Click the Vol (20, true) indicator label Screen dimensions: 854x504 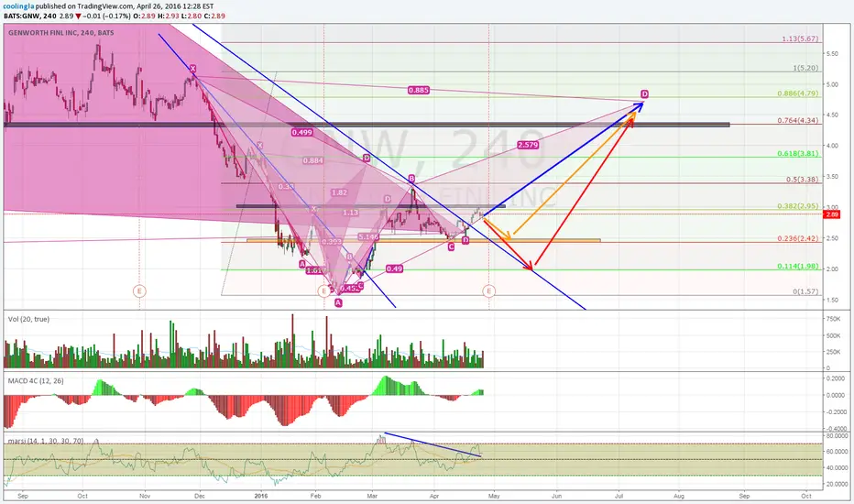click(x=28, y=319)
